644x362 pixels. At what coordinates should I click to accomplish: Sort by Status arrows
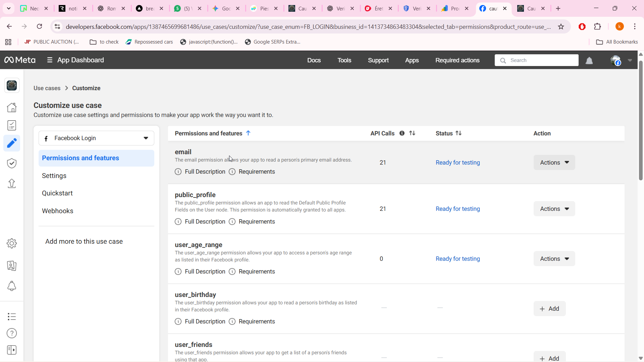(459, 133)
